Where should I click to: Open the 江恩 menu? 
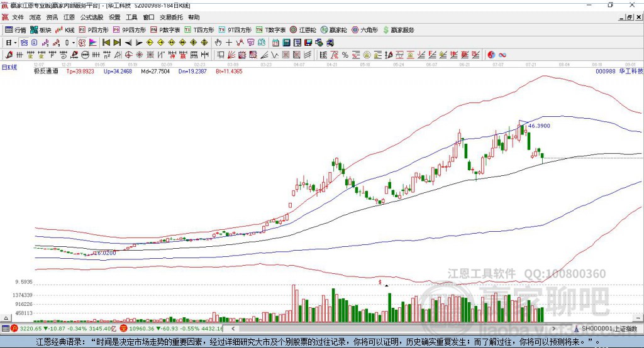pyautogui.click(x=69, y=17)
